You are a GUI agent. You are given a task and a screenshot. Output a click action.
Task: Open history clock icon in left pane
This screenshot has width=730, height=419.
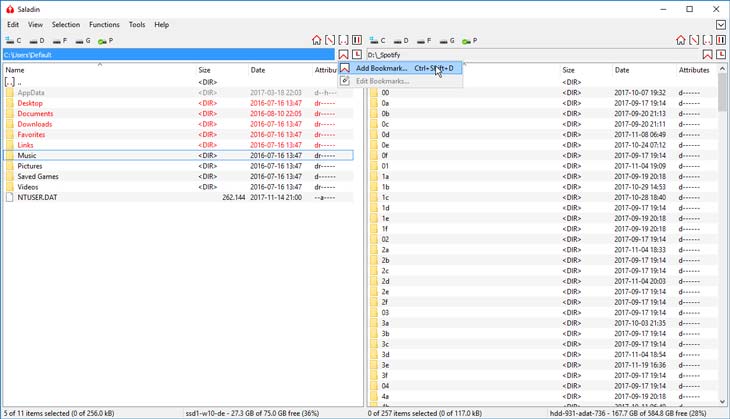point(357,54)
